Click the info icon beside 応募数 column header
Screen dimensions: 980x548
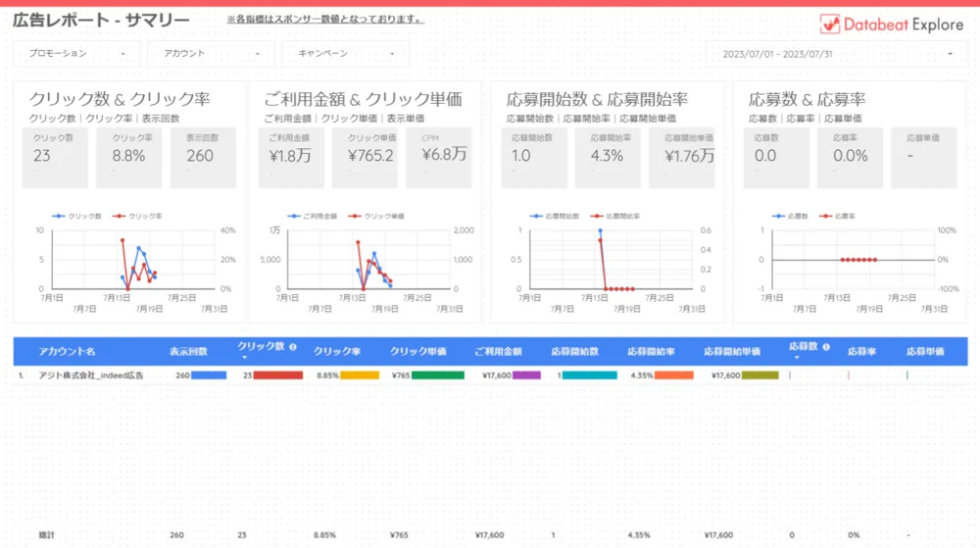point(826,346)
